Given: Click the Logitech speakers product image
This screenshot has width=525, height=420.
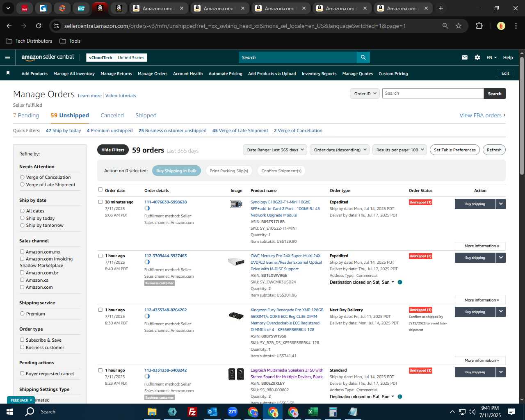Looking at the screenshot, I should (236, 374).
